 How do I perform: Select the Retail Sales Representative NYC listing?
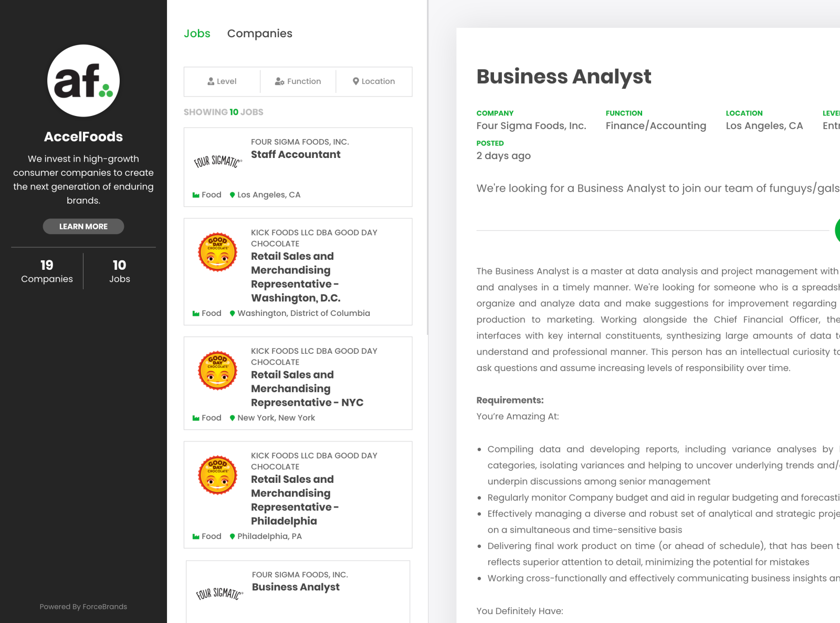(x=307, y=389)
